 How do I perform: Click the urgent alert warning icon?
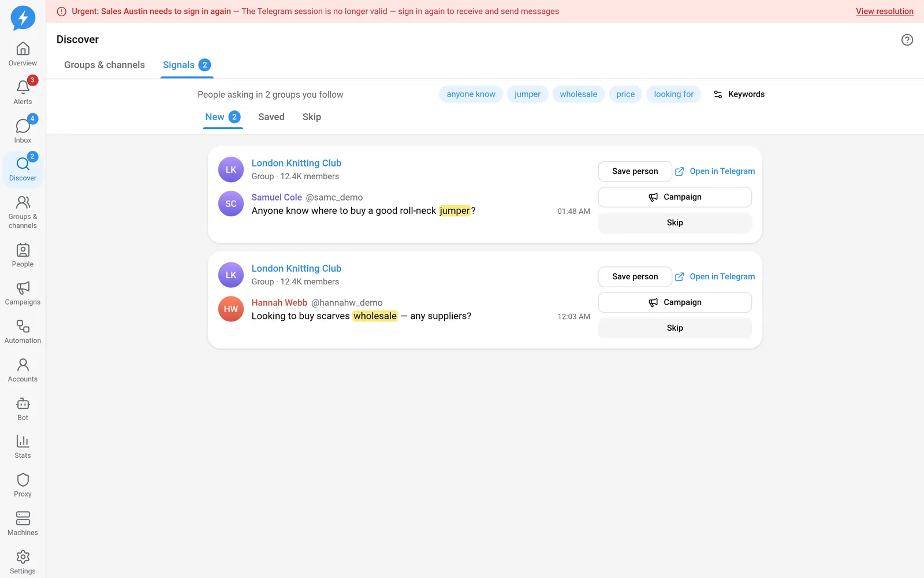(x=62, y=12)
